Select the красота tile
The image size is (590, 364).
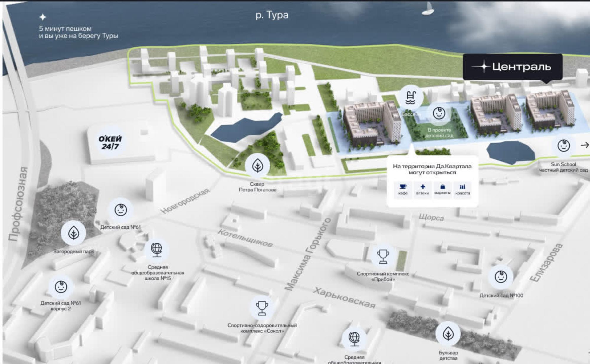click(462, 190)
